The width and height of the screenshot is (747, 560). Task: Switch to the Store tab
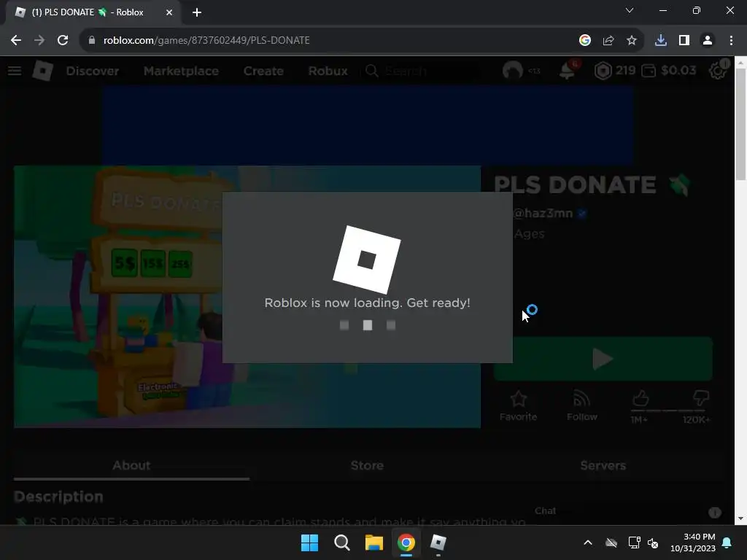pos(368,465)
